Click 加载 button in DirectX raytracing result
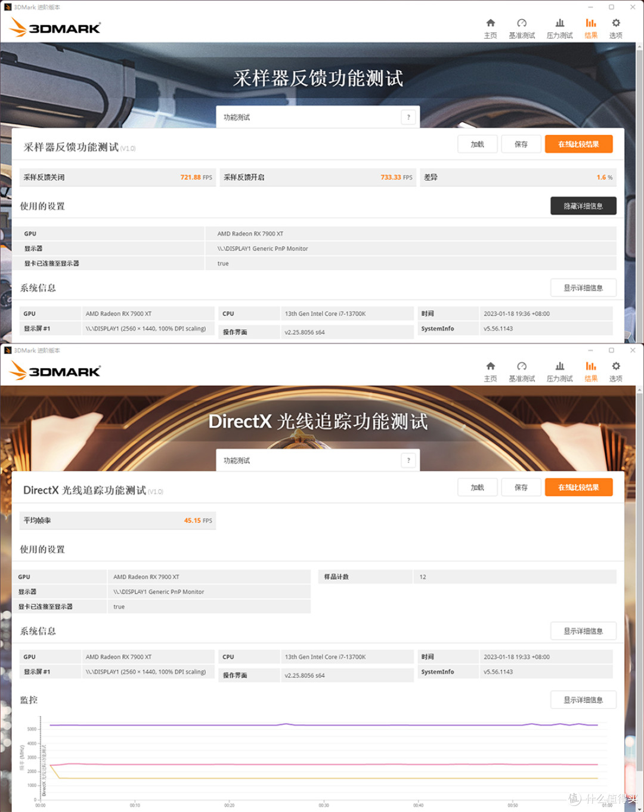Viewport: 644px width, 812px height. coord(478,487)
